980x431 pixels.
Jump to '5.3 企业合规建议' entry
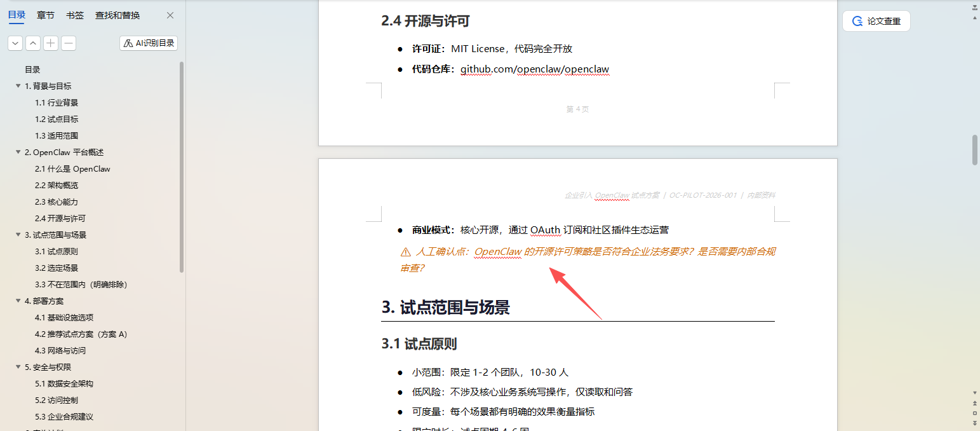pos(64,417)
